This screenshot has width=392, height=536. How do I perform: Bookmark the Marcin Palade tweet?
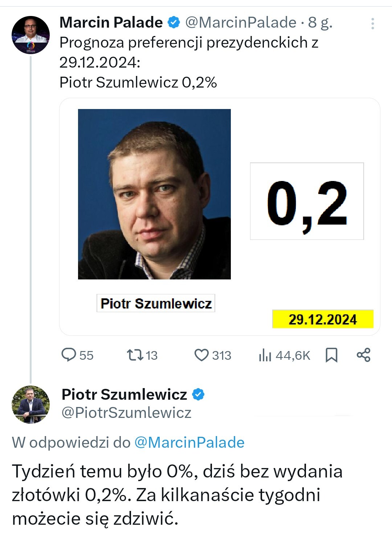tap(331, 355)
